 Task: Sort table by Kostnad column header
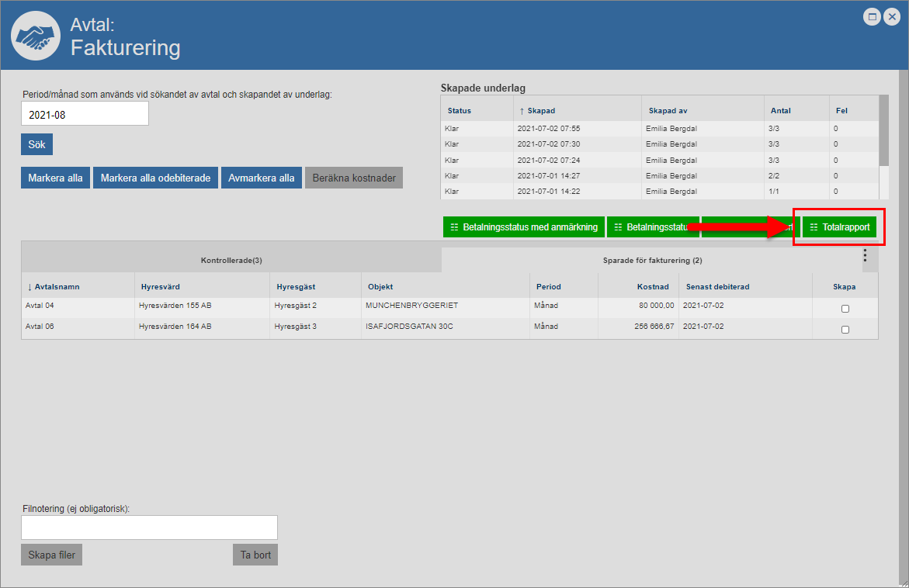654,287
